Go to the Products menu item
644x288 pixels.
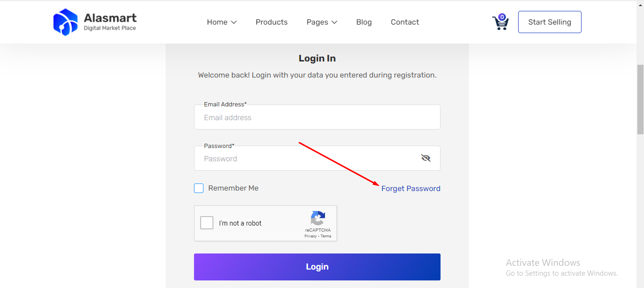(x=272, y=22)
